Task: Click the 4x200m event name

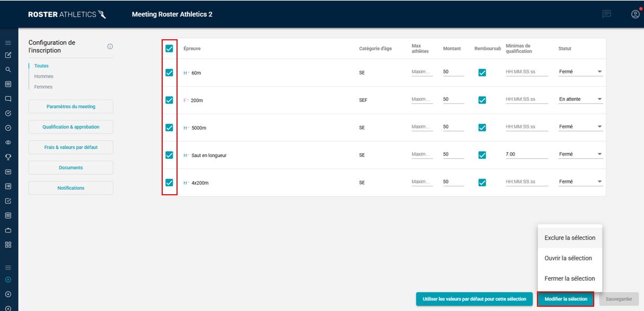Action: click(x=200, y=183)
